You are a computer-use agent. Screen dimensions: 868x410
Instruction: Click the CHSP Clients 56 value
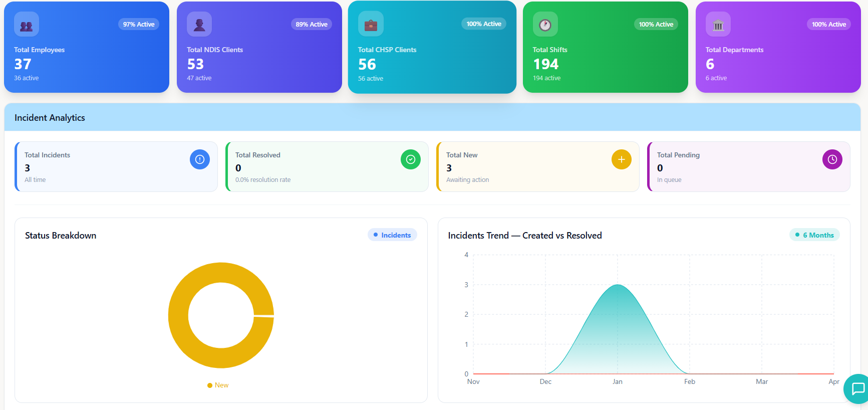click(367, 64)
